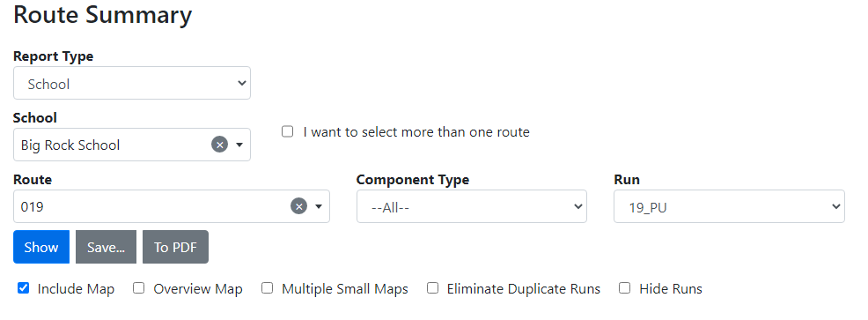
Task: Click the Component Type label
Action: click(x=413, y=180)
